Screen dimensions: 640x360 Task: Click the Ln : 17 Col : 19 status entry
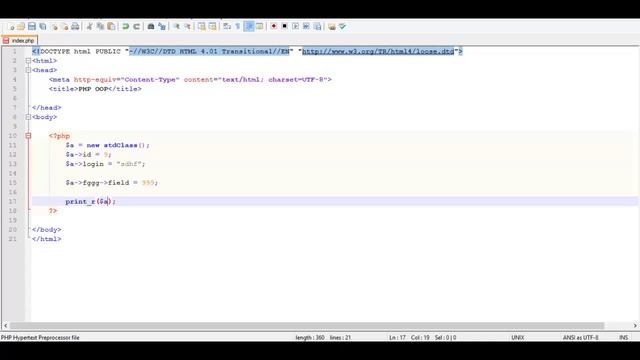409,338
